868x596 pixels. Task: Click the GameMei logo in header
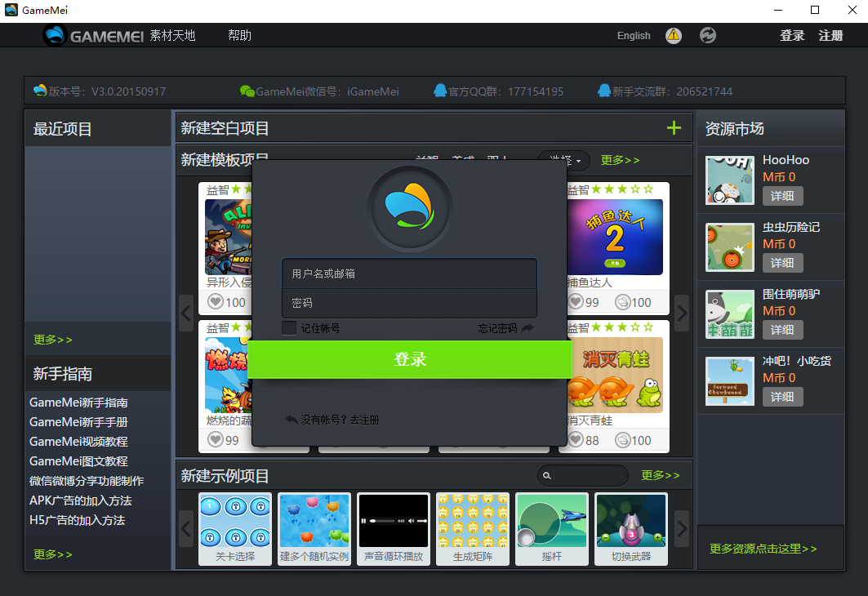click(94, 35)
